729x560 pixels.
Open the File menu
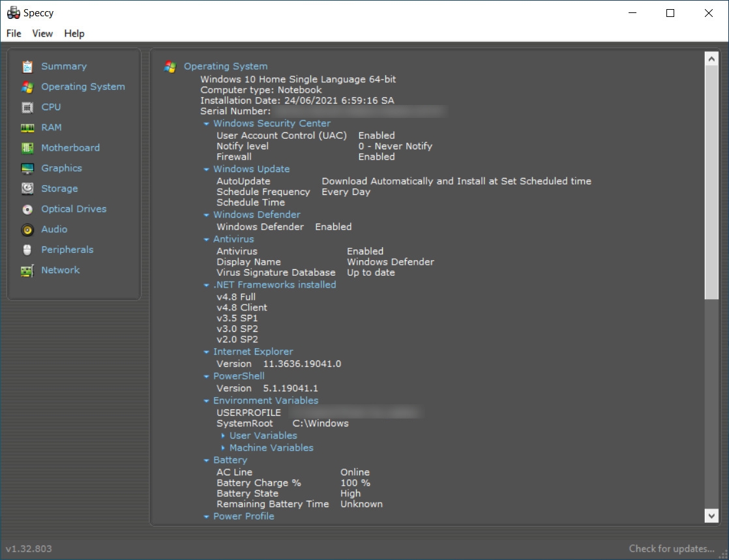[14, 33]
